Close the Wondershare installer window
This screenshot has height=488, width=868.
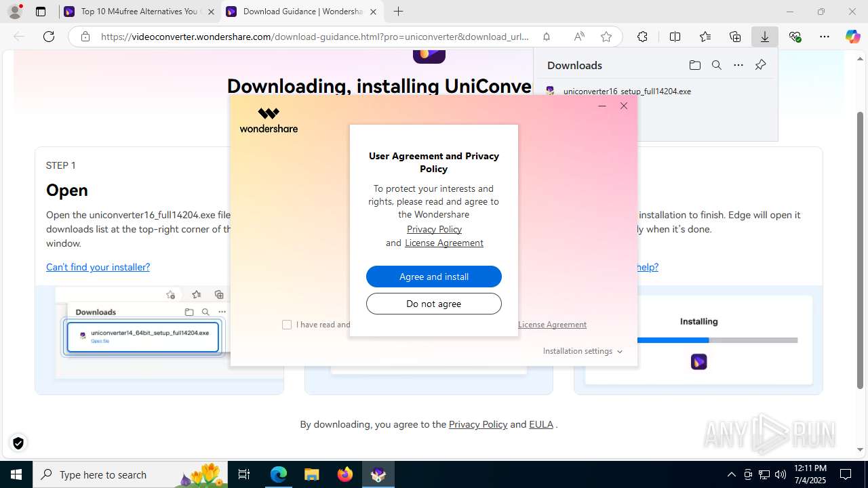624,106
